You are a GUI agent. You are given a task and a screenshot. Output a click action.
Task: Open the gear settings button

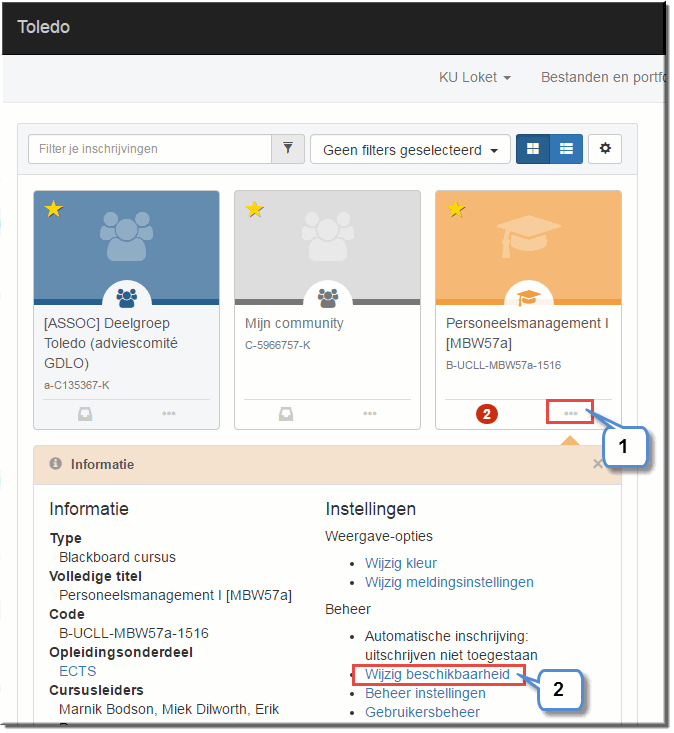[605, 149]
